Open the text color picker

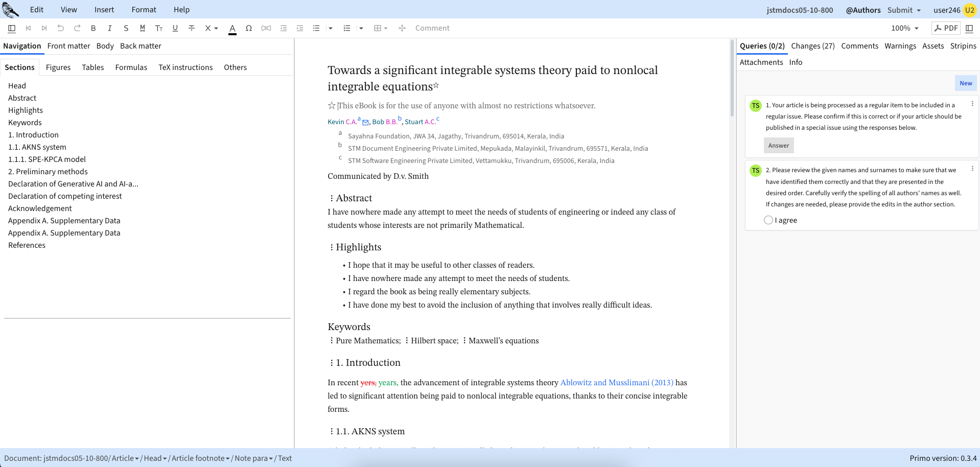(232, 28)
